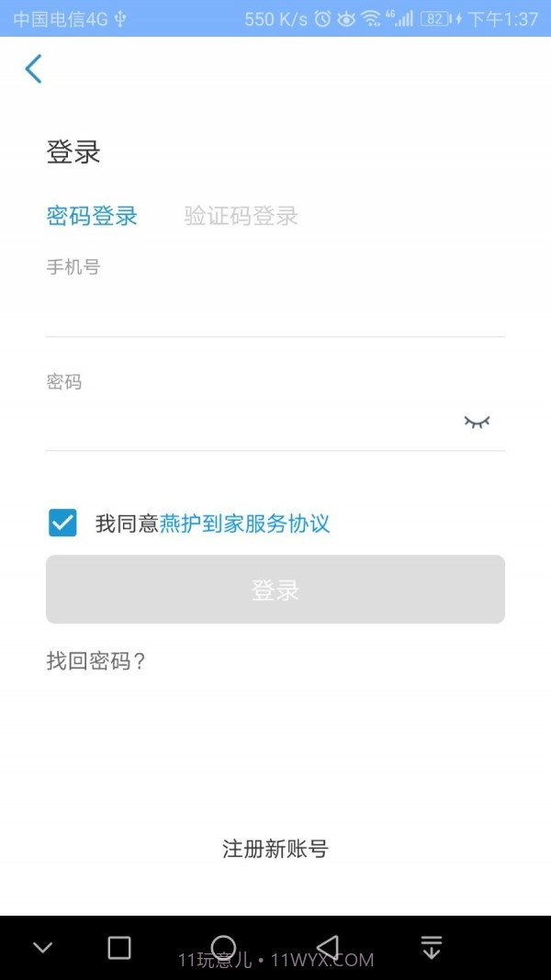Toggle password visibility with the closed-eye icon
Image resolution: width=551 pixels, height=980 pixels.
[477, 421]
